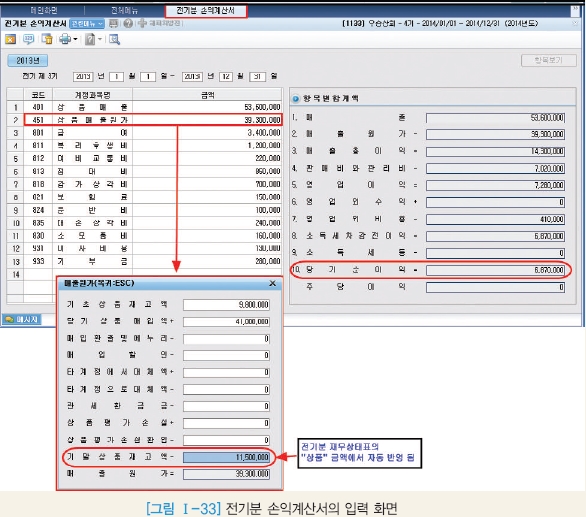The height and width of the screenshot is (517, 586).
Task: Click the round question mark help icon
Action: click(128, 24)
